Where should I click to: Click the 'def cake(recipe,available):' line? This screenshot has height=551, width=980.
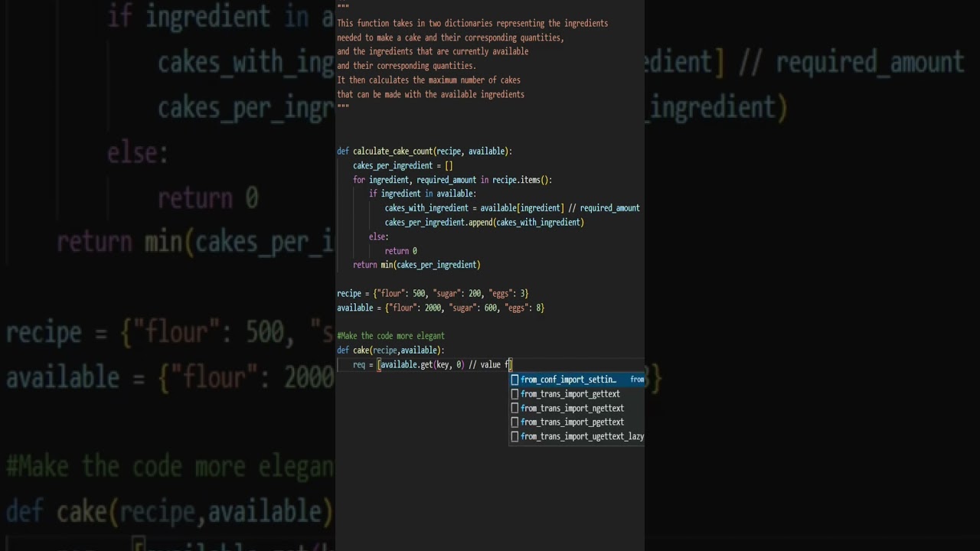coord(390,350)
